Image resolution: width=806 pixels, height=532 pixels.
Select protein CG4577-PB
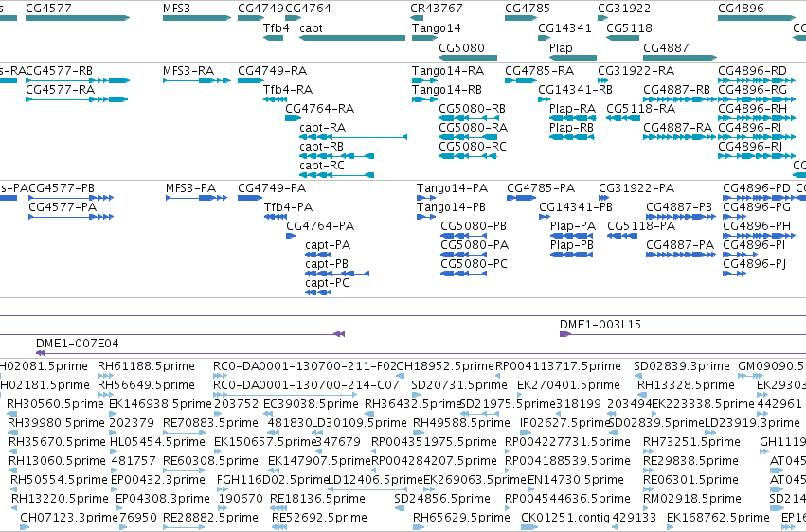(71, 198)
